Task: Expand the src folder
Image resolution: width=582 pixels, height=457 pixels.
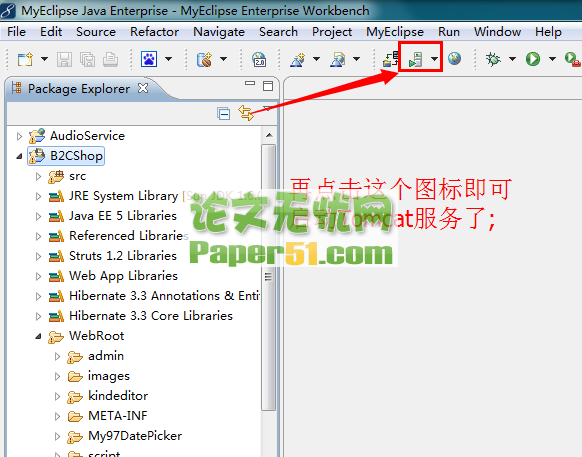Action: pos(38,176)
